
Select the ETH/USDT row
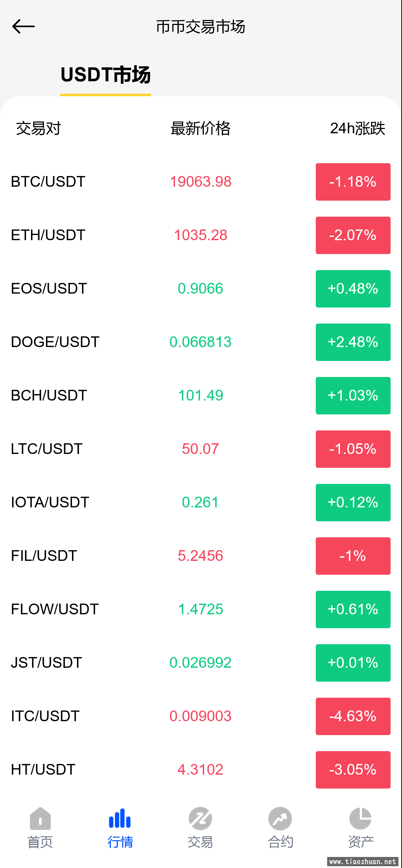201,235
